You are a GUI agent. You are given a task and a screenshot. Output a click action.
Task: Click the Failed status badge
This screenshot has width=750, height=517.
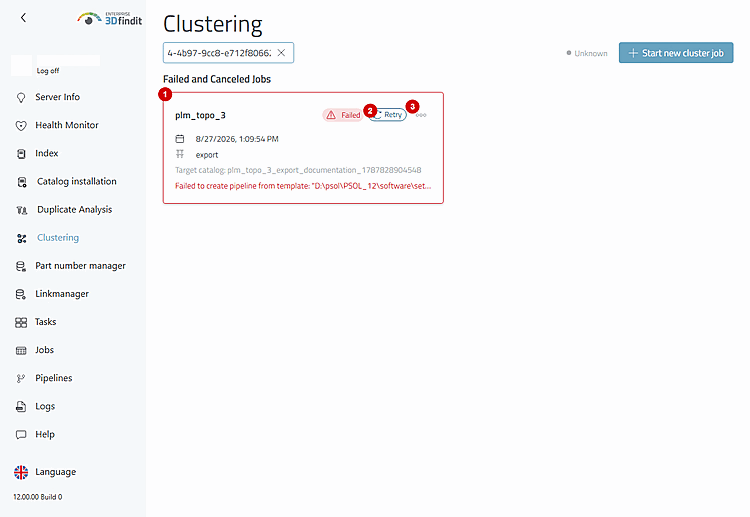point(343,115)
